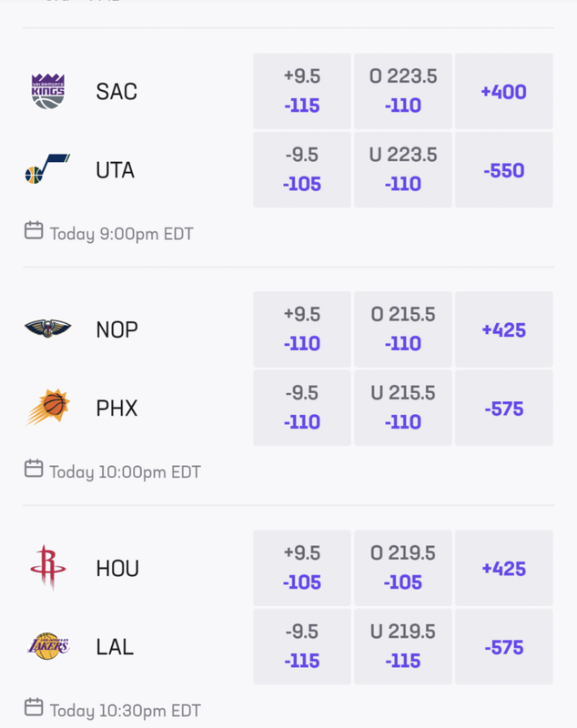This screenshot has height=728, width=577.
Task: Select NOP moneyline +425
Action: point(503,329)
